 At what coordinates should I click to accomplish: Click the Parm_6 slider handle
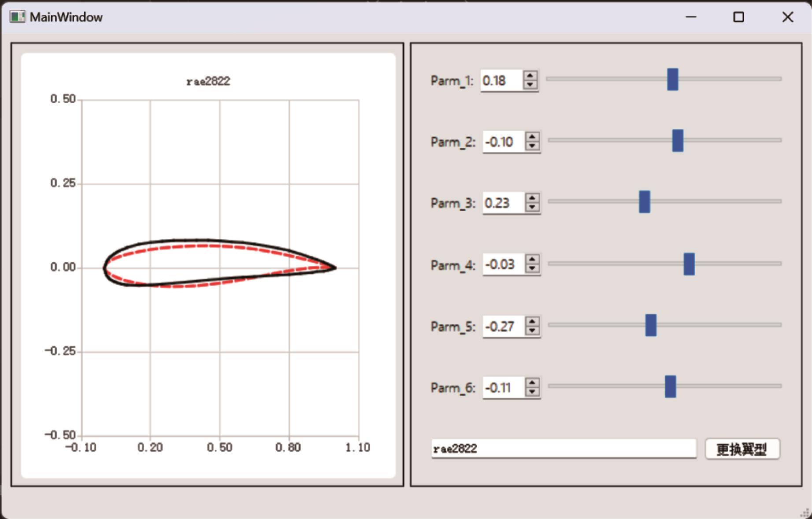671,386
